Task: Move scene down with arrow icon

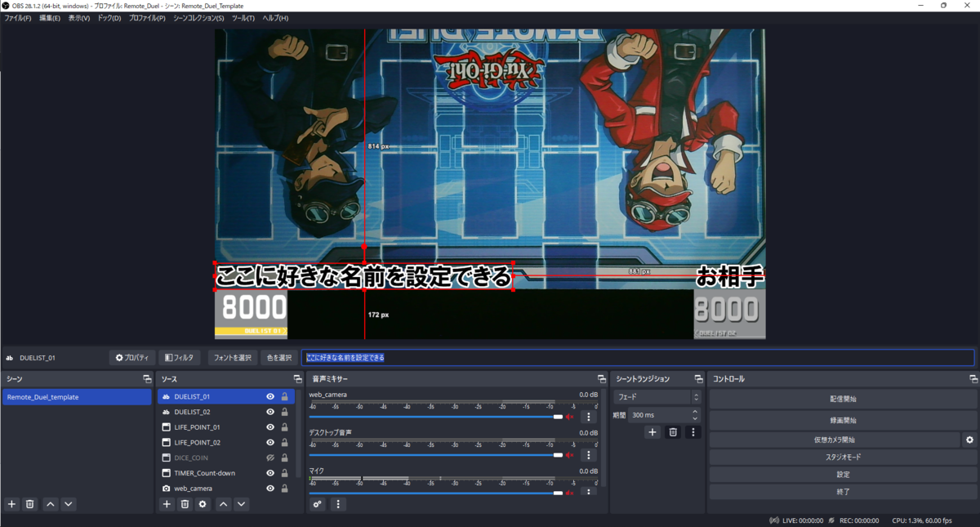Action: (69, 504)
